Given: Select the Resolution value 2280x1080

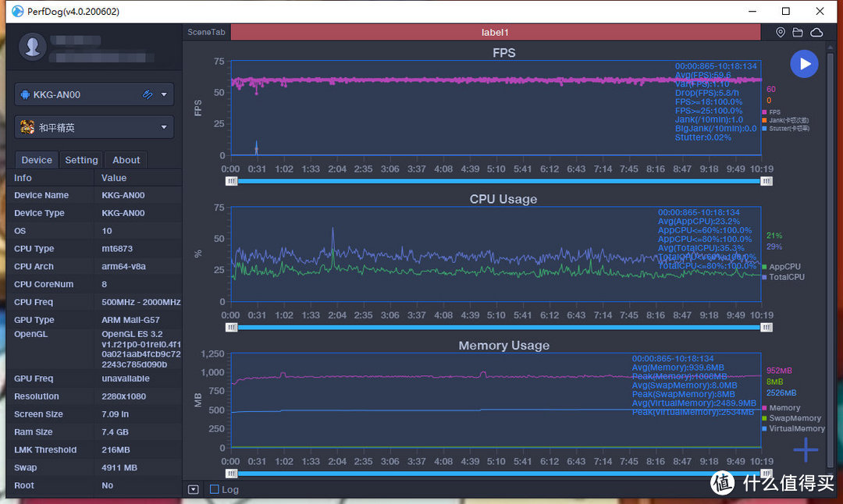Looking at the screenshot, I should [x=124, y=396].
